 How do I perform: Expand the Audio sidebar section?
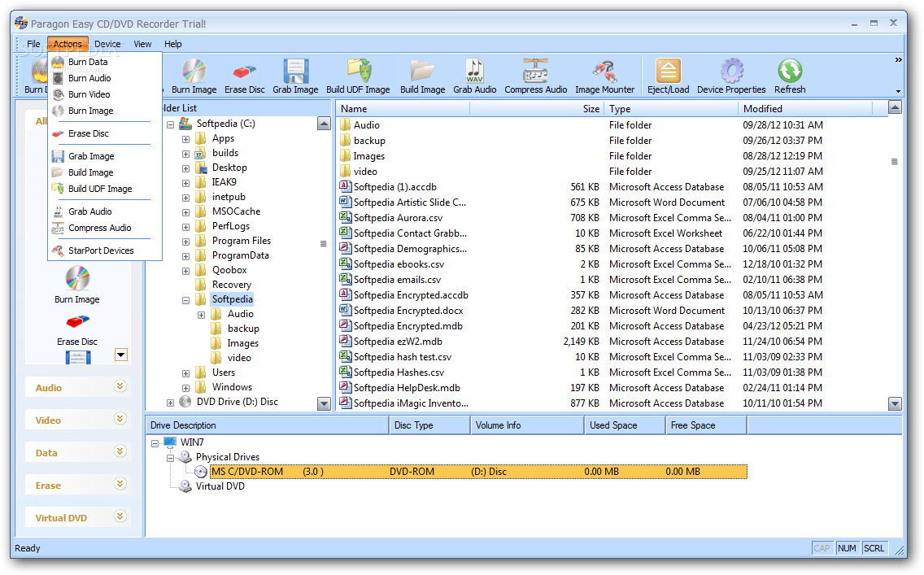tap(120, 386)
